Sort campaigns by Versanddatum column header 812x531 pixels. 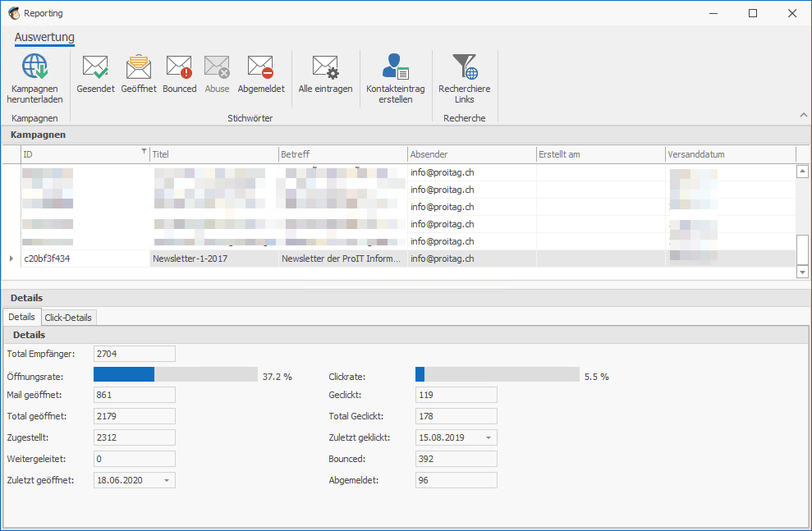[x=730, y=154]
